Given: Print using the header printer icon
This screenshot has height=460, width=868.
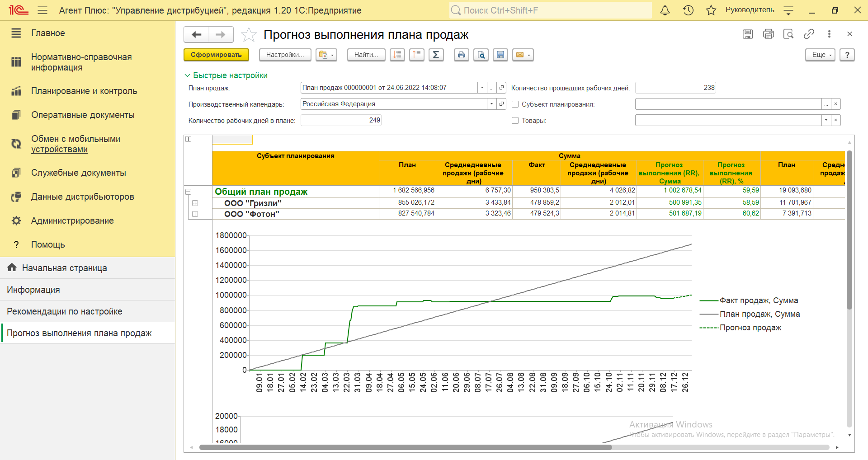Looking at the screenshot, I should [768, 34].
